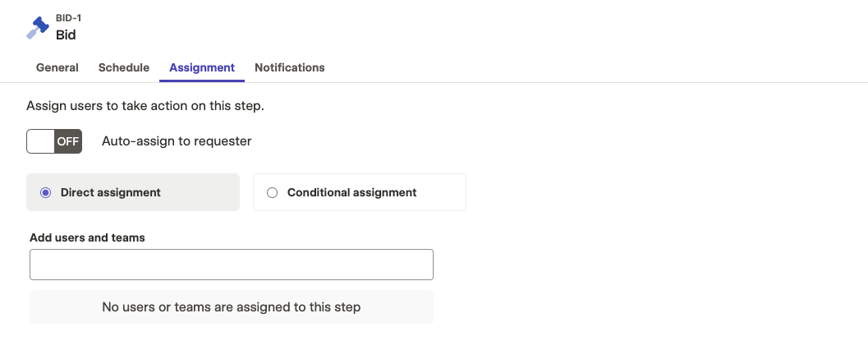Click the OFF label on the toggle
868x364 pixels.
tap(68, 141)
